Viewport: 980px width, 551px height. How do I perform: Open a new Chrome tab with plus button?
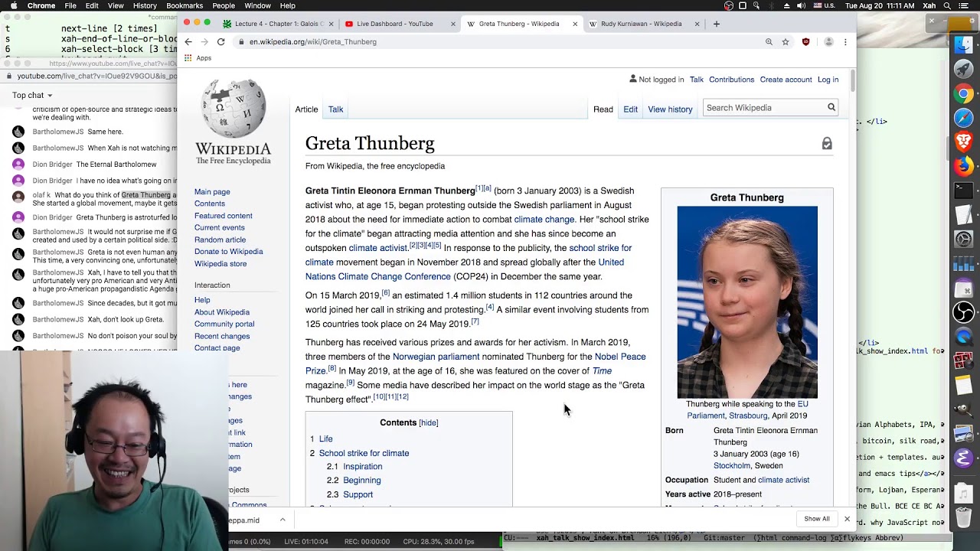click(x=717, y=24)
